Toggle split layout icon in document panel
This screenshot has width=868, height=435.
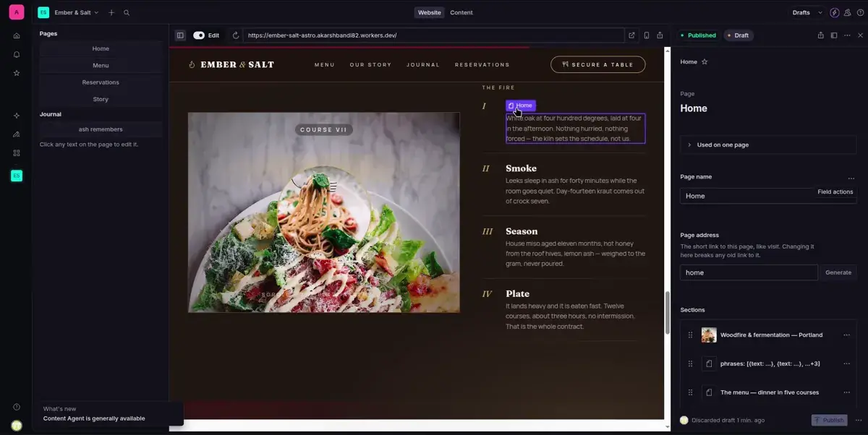tap(834, 35)
